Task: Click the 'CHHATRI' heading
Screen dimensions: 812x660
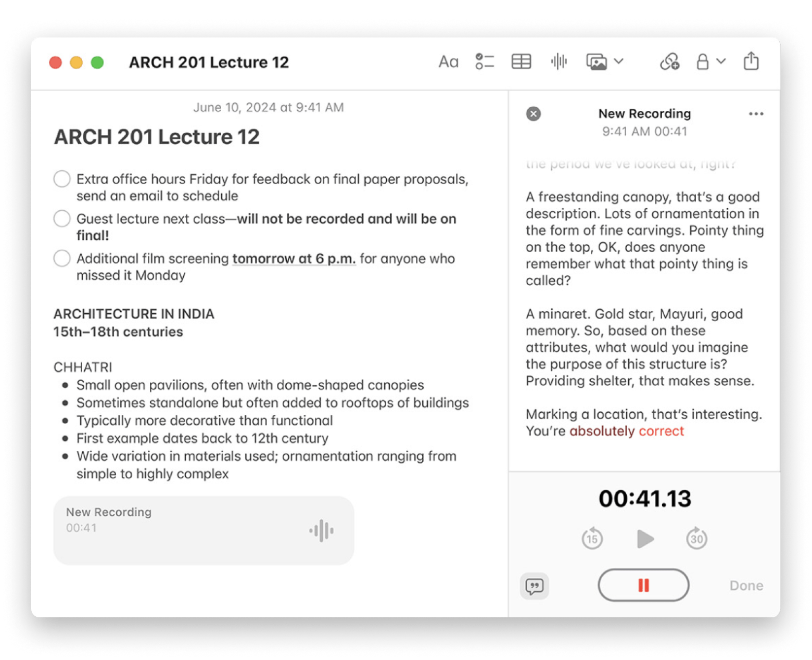Action: tap(83, 367)
